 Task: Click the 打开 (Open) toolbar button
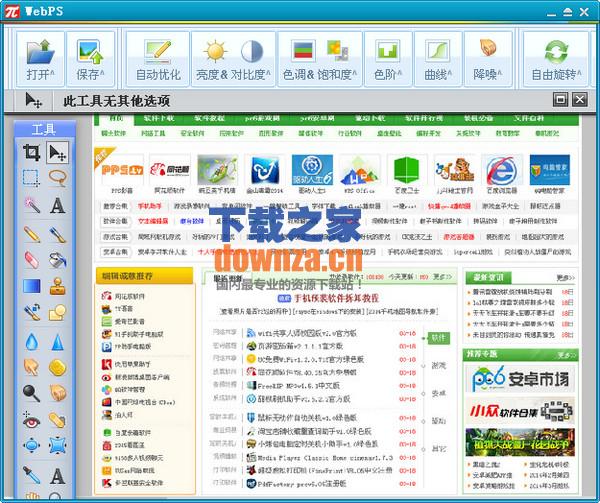pyautogui.click(x=40, y=59)
